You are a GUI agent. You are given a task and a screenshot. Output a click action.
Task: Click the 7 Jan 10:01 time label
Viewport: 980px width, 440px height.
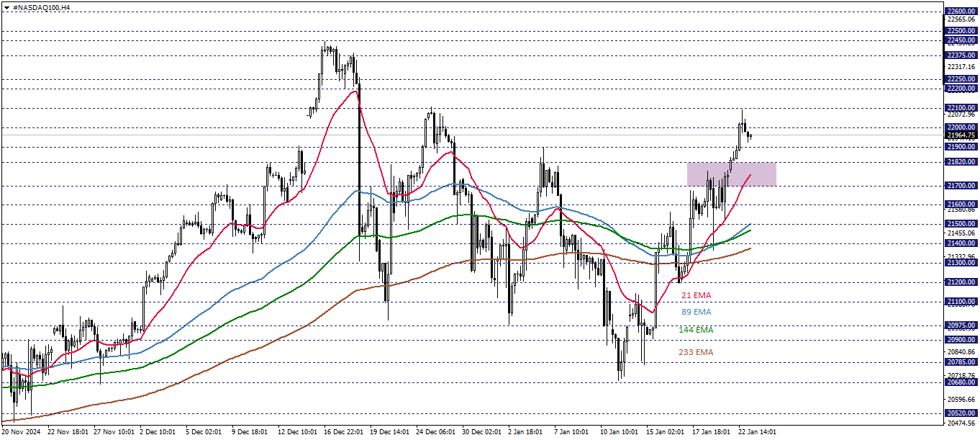[x=572, y=432]
